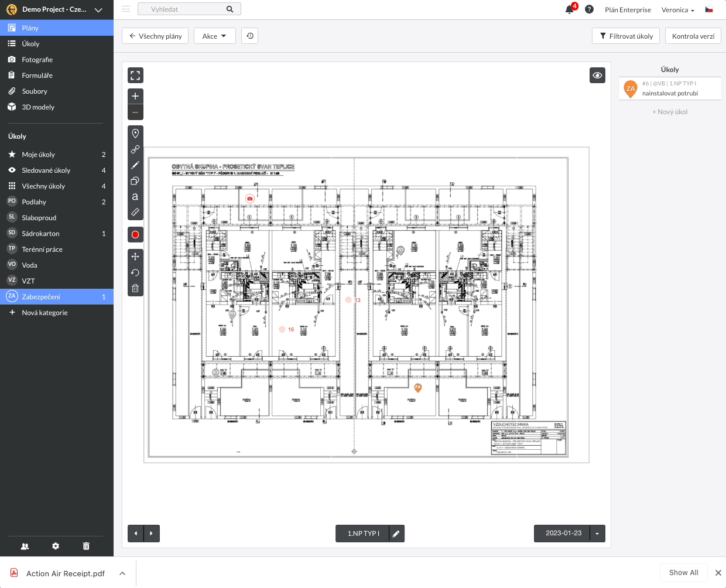Select the location pin marker tool
The width and height of the screenshot is (726, 588).
135,134
